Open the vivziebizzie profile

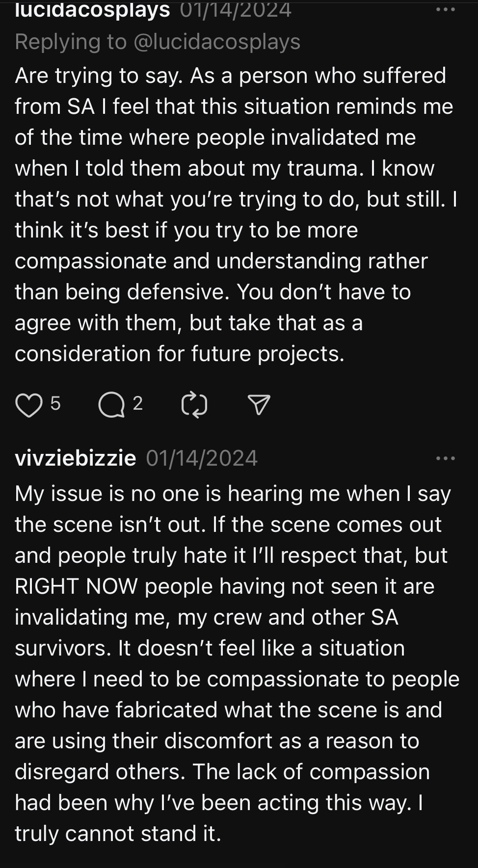click(x=76, y=458)
